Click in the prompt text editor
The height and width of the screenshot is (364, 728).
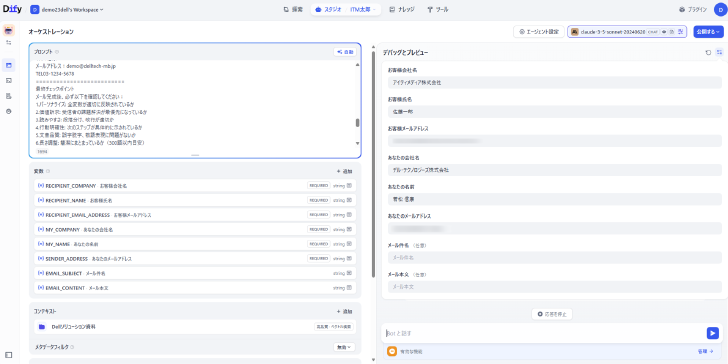click(x=194, y=104)
